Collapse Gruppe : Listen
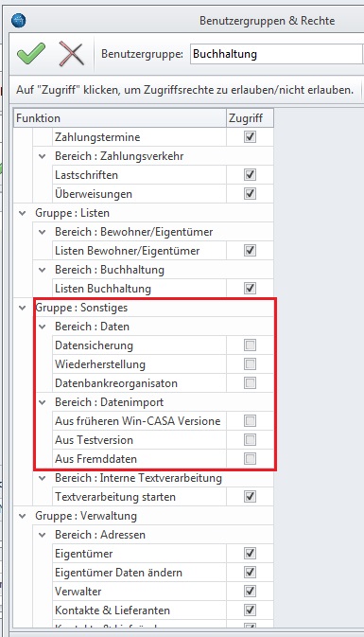The height and width of the screenshot is (637, 364). (23, 213)
